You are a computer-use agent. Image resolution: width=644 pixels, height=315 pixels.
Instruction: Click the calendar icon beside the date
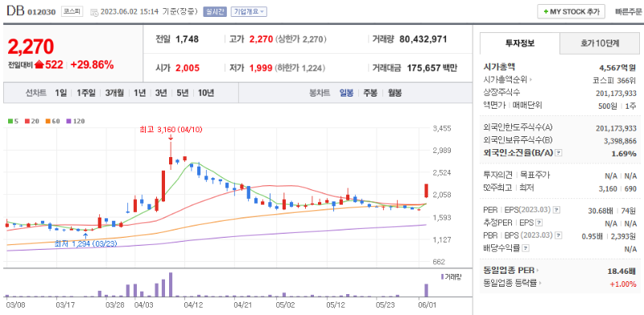click(x=93, y=12)
